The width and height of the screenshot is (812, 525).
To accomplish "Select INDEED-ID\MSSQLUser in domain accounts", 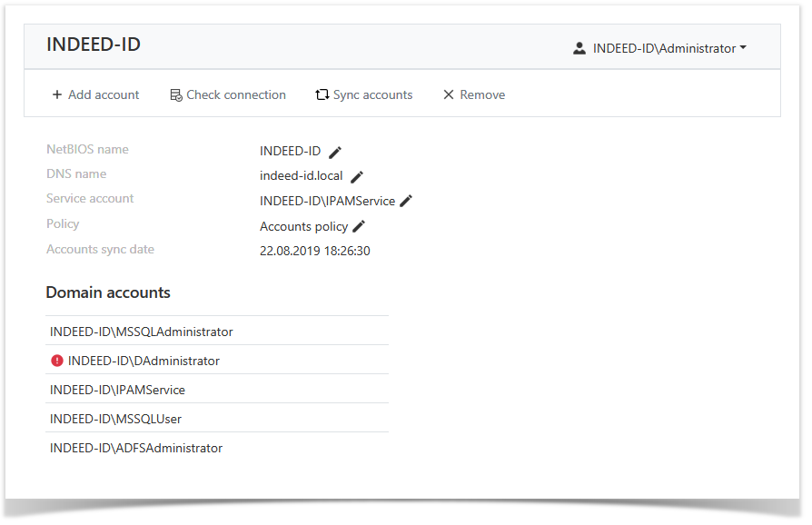I will (x=110, y=419).
